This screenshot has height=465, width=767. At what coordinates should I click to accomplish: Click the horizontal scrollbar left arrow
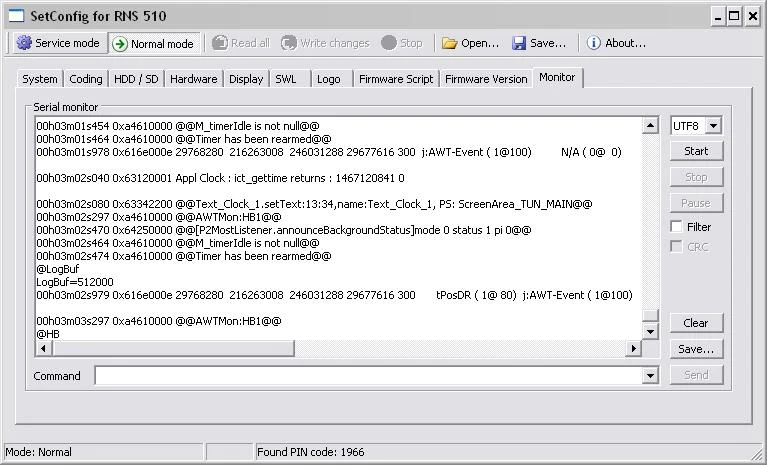point(44,349)
